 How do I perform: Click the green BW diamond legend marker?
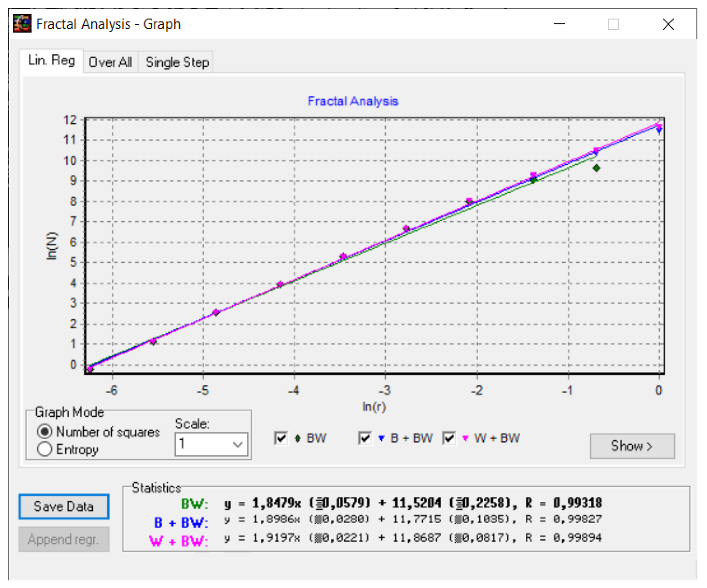(298, 439)
